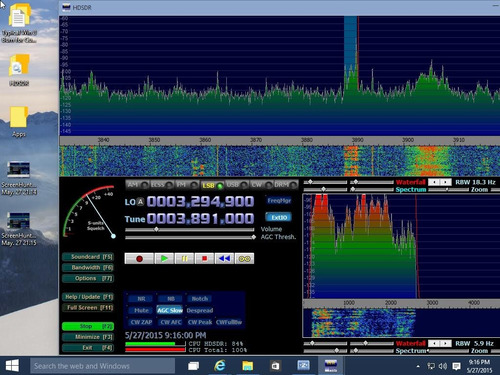Image resolution: width=500 pixels, height=375 pixels.
Task: Enable the NR noise reduction toggle
Action: click(141, 299)
